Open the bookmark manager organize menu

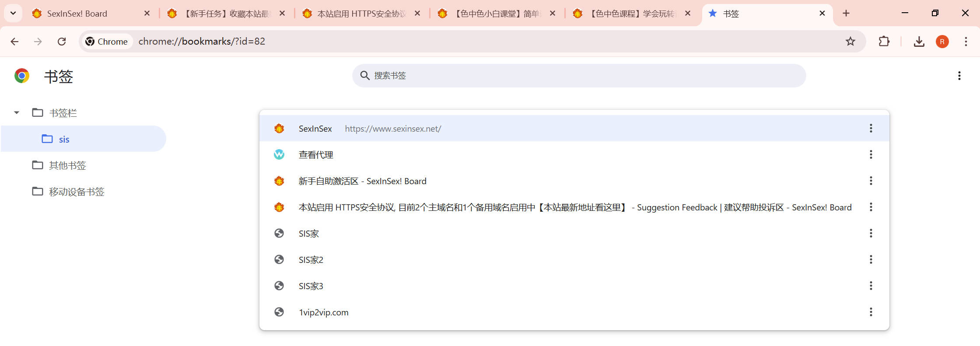(x=959, y=76)
